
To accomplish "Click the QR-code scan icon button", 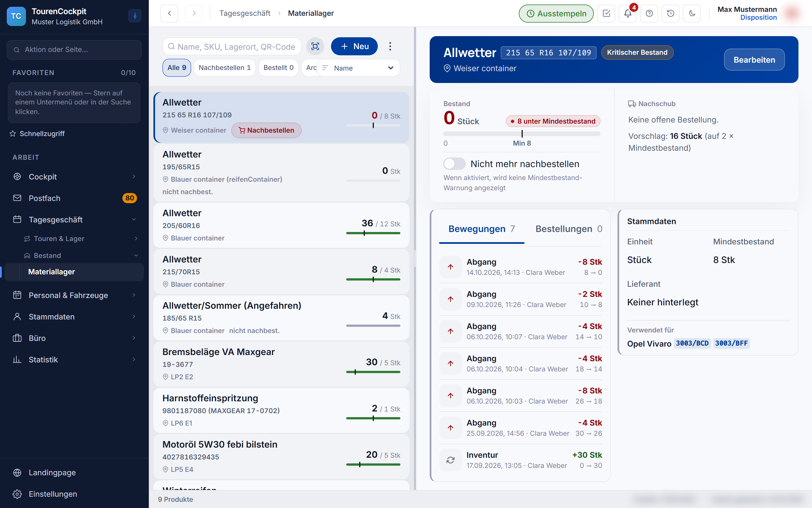I will pyautogui.click(x=315, y=46).
